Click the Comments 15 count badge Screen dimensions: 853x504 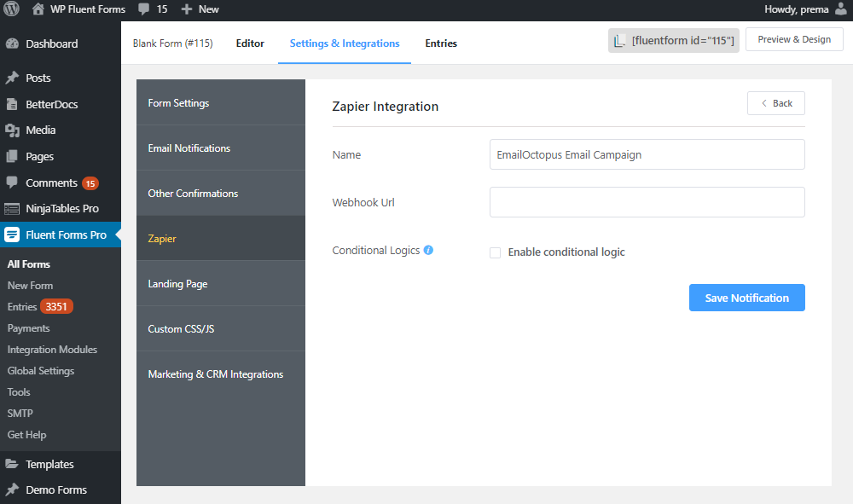pyautogui.click(x=90, y=183)
